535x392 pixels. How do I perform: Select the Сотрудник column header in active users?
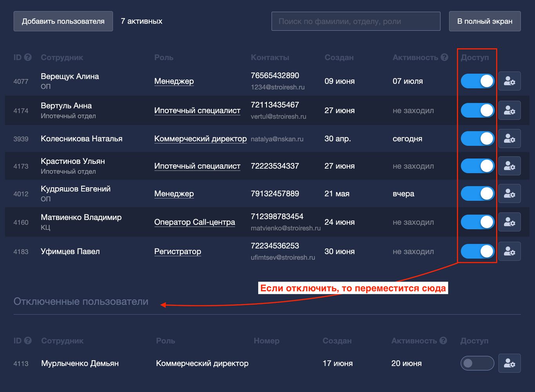[62, 57]
